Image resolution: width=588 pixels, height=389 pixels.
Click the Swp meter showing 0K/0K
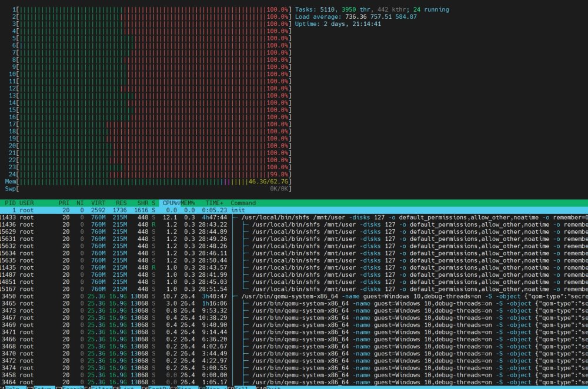pyautogui.click(x=148, y=189)
